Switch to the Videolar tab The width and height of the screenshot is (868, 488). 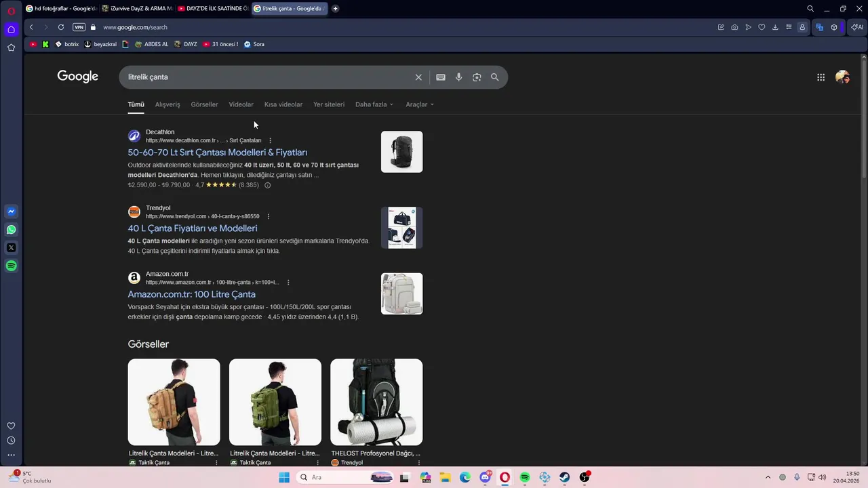[241, 104]
